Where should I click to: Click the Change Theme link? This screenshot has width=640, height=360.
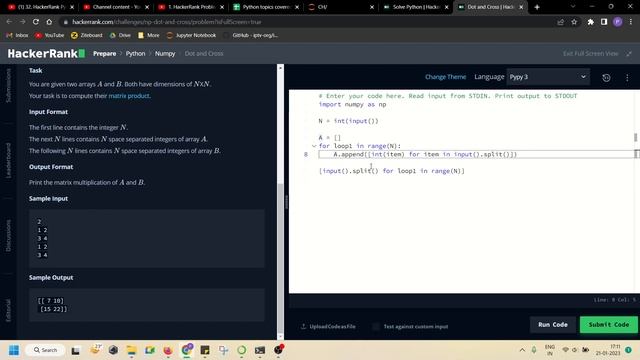(x=445, y=77)
